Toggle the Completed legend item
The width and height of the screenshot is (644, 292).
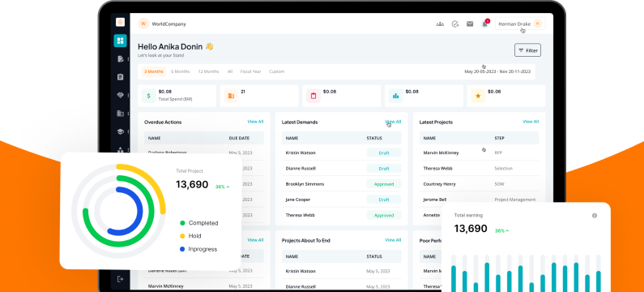pos(198,223)
